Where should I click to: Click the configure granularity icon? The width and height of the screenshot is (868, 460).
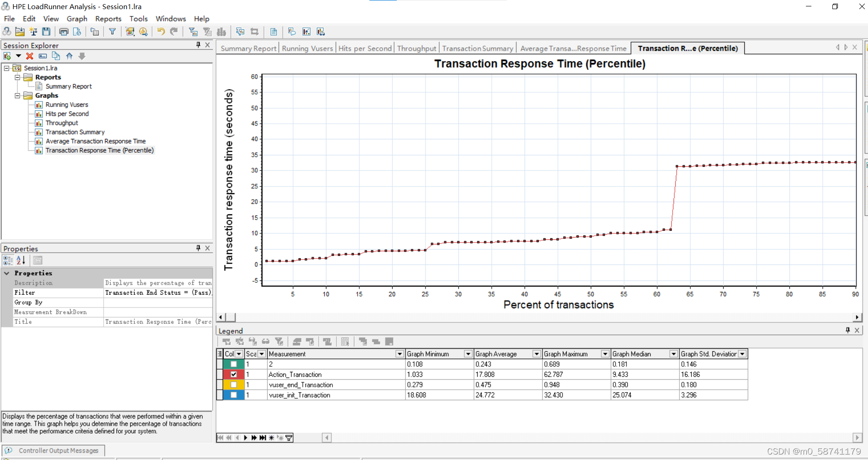click(306, 32)
